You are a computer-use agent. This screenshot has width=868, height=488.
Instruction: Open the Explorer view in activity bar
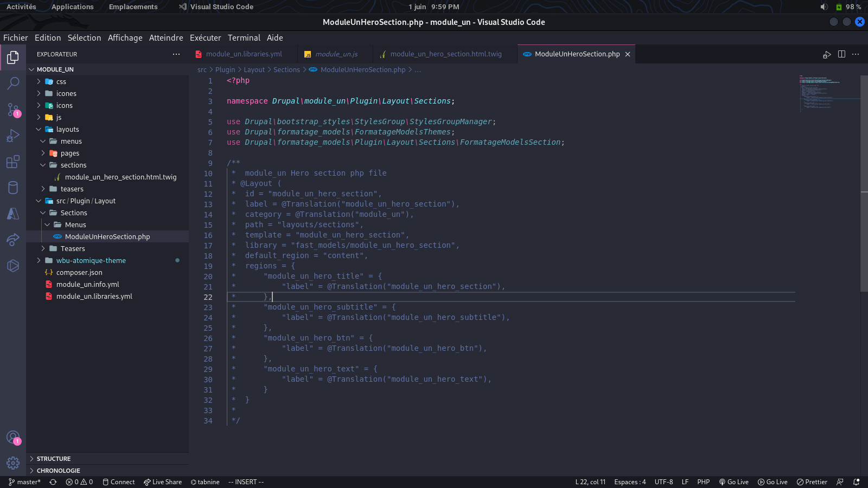pyautogui.click(x=13, y=57)
